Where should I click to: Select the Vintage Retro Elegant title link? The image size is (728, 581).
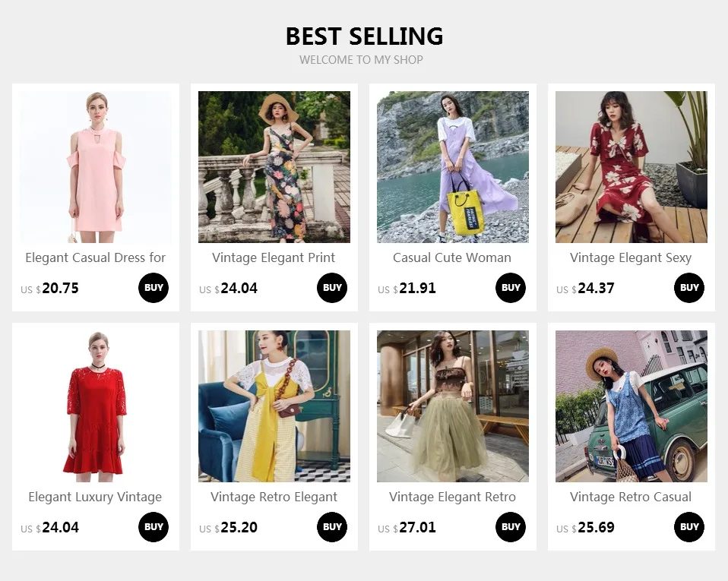[x=274, y=497]
